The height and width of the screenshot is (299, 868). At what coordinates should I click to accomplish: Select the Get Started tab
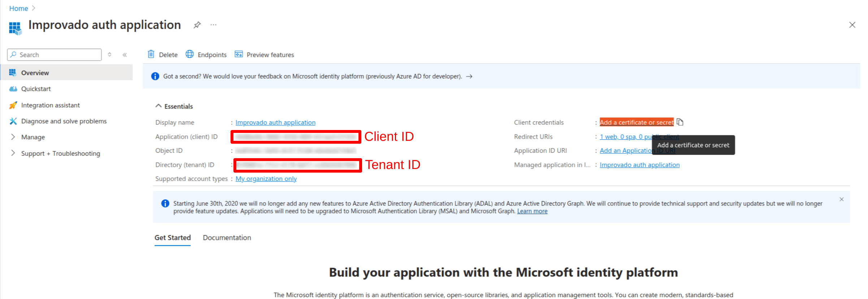(172, 238)
